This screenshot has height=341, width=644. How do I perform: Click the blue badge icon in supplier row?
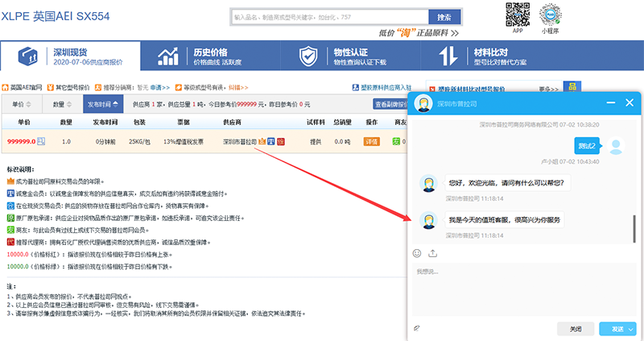pyautogui.click(x=271, y=142)
